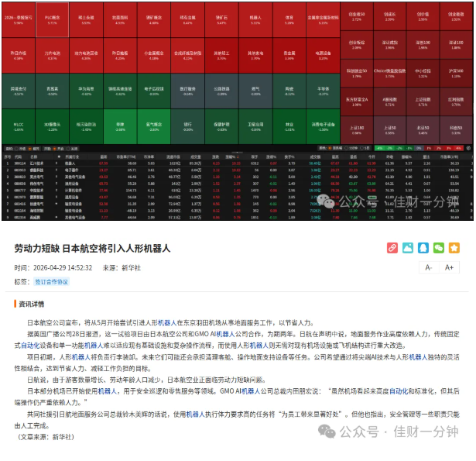Click the orange star favorite icon
476x461 pixels.
[x=454, y=248]
